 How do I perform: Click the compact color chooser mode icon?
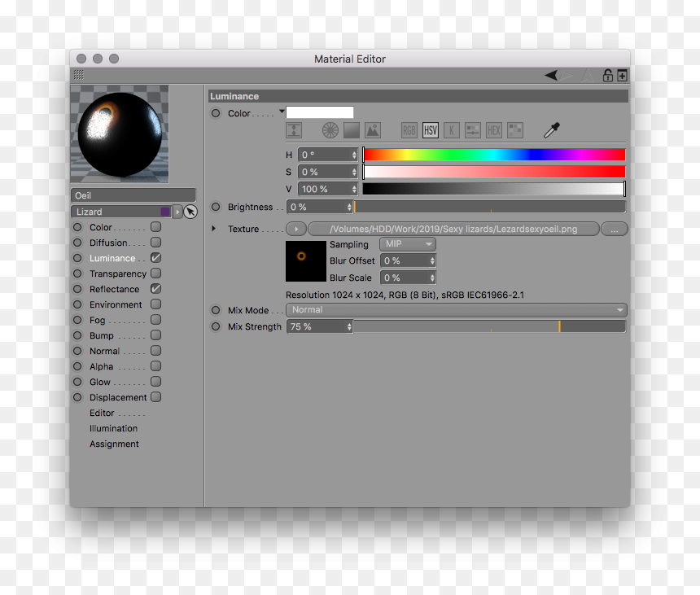[294, 130]
